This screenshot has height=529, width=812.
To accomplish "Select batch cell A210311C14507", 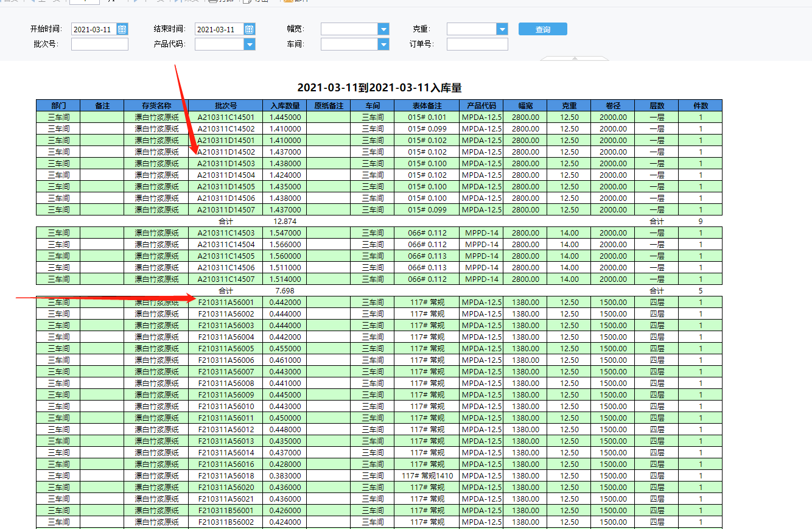I will (x=226, y=279).
